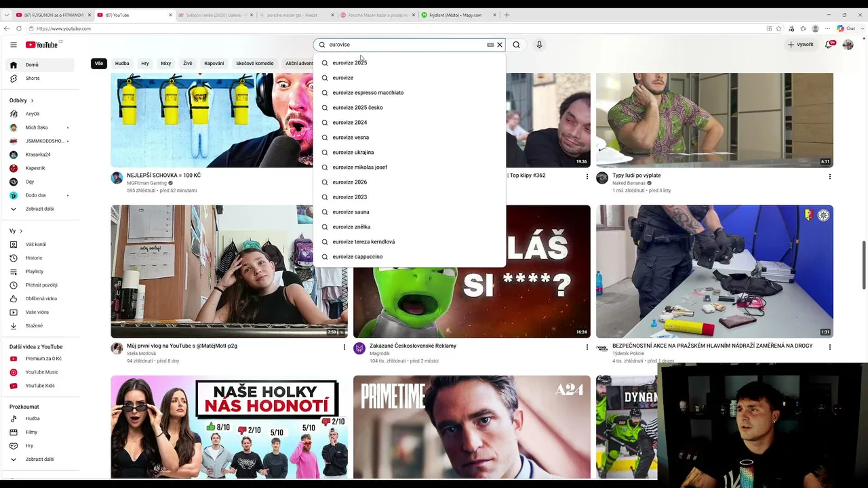Screen dimensions: 868x488
Task: Open the on-screen keyboard in search box
Action: point(490,45)
